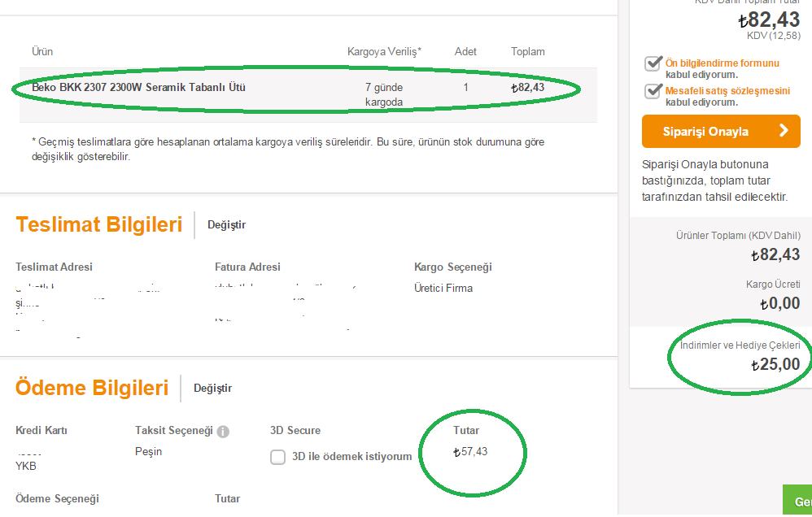Toggle the Ön bilgilendirme formunu acceptance checkbox
Screen dimensions: 812x517
653,64
